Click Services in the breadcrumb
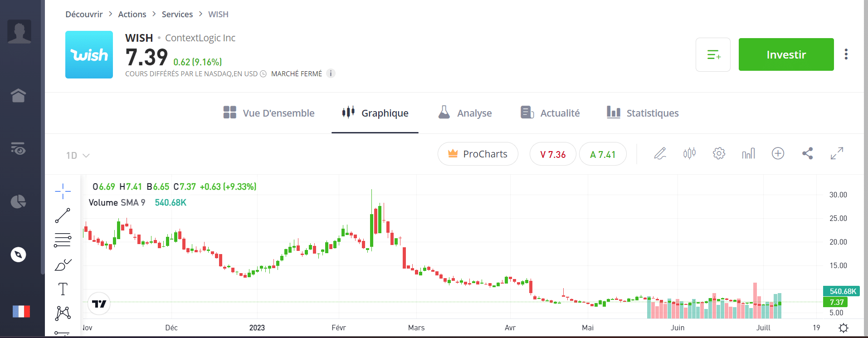The width and height of the screenshot is (868, 338). tap(177, 15)
